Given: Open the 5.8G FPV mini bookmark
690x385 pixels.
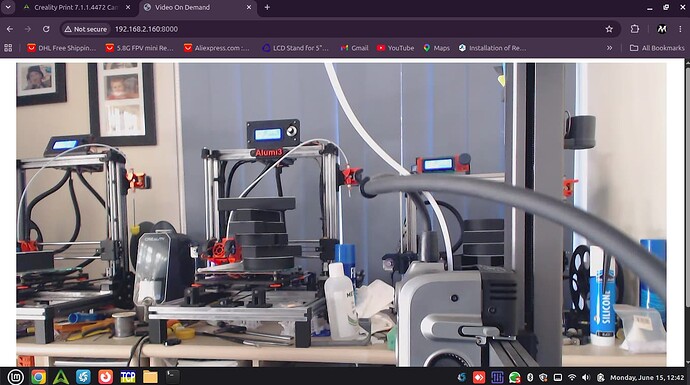Looking at the screenshot, I should 139,48.
